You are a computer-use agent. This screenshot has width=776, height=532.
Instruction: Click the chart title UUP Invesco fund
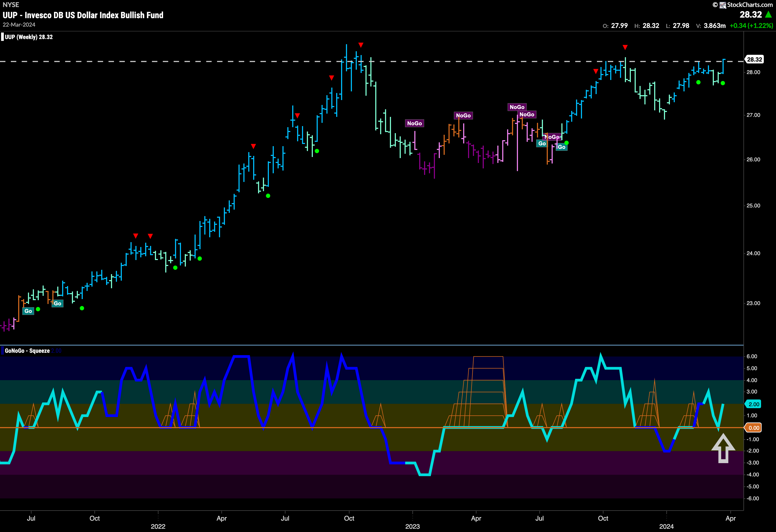pyautogui.click(x=83, y=15)
